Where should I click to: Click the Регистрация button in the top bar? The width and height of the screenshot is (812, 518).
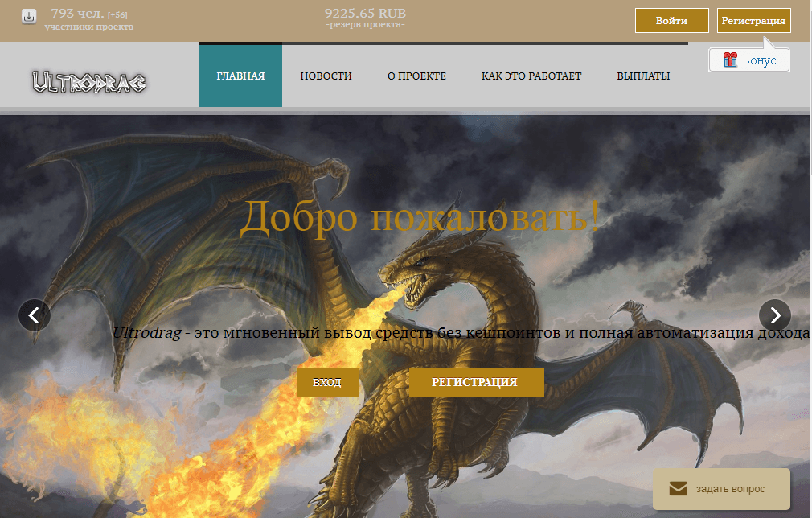tap(753, 20)
